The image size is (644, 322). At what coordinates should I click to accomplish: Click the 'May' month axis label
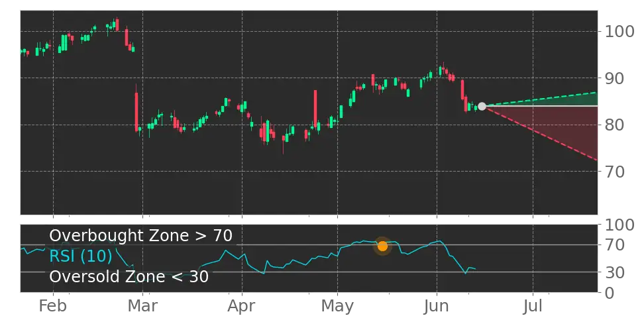[x=338, y=306]
